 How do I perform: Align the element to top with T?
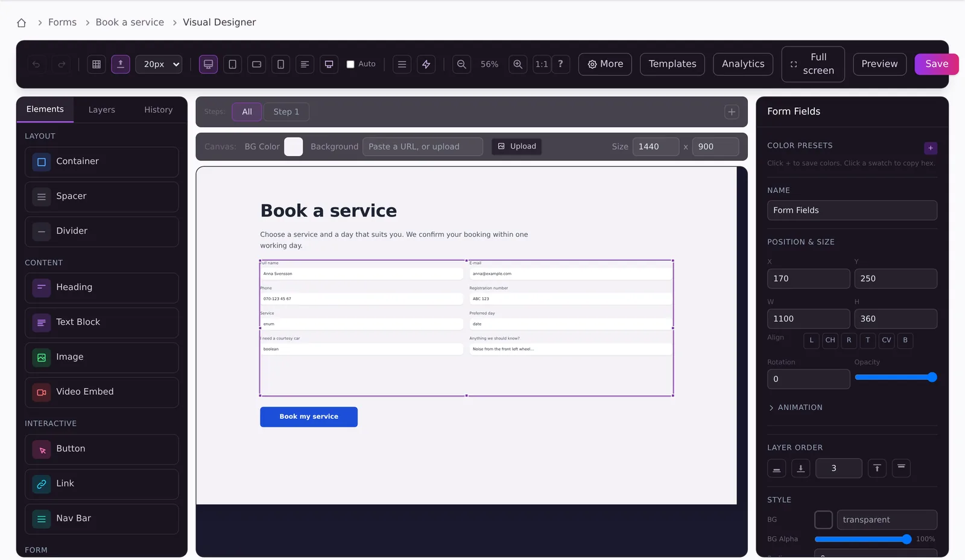click(x=867, y=341)
